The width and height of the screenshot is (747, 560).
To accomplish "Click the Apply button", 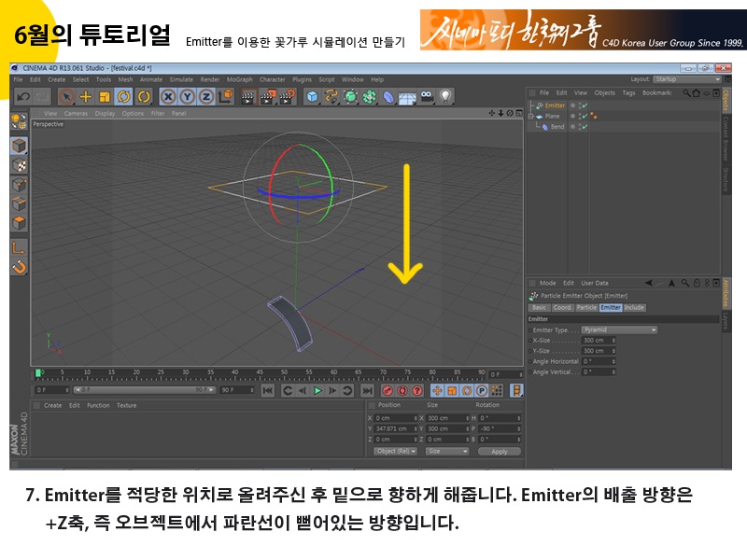I will pos(500,452).
